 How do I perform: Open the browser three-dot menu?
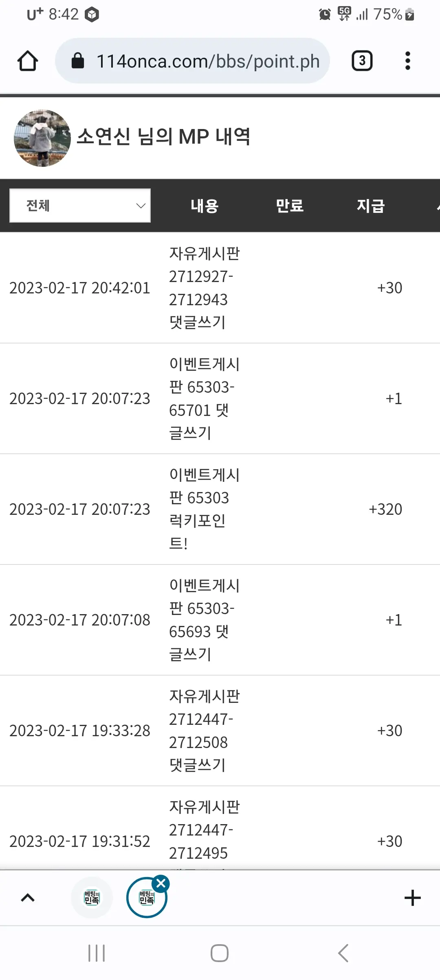point(407,61)
